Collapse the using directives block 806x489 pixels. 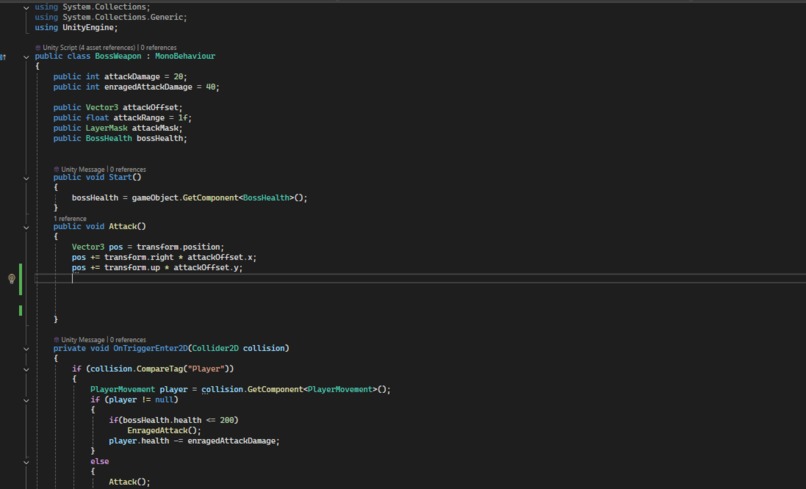26,8
